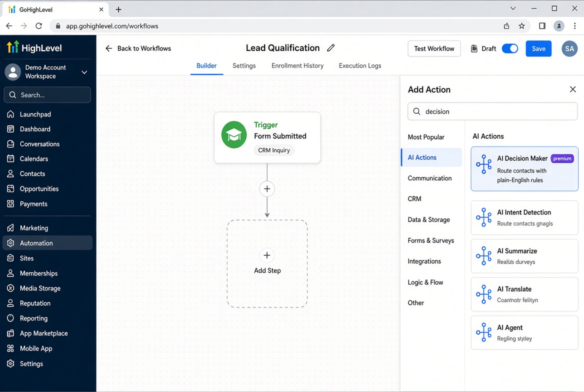The height and width of the screenshot is (392, 584).
Task: Select the Forms & Surveys category
Action: point(431,240)
